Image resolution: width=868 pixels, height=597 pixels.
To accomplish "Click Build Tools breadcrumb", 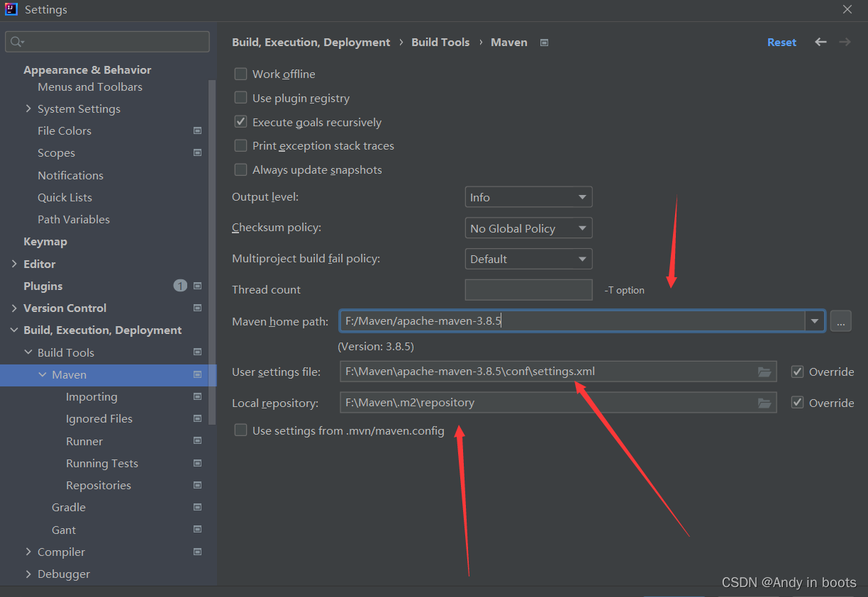I will click(x=440, y=43).
